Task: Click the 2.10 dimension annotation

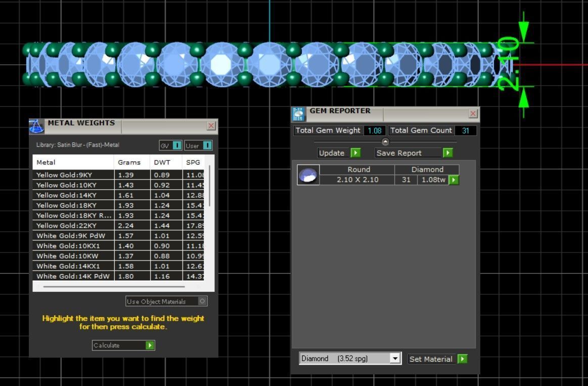Action: click(x=509, y=64)
